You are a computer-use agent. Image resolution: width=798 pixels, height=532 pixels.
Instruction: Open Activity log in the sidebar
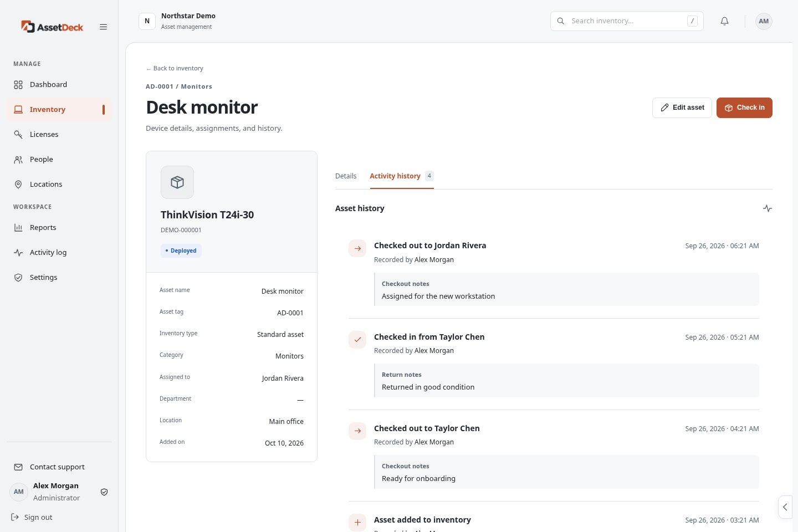click(x=59, y=252)
